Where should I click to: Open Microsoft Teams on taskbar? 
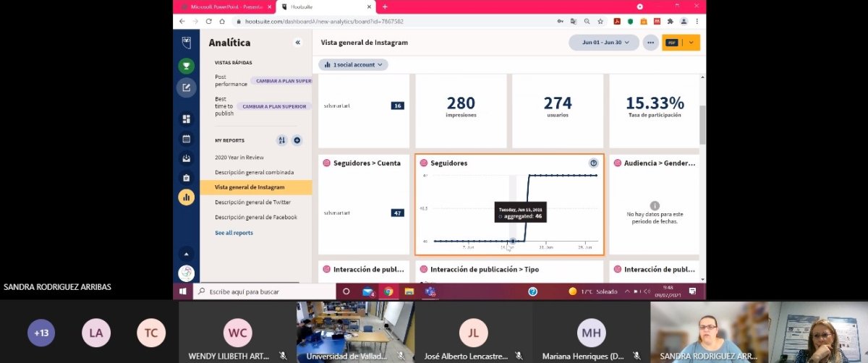pyautogui.click(x=430, y=291)
